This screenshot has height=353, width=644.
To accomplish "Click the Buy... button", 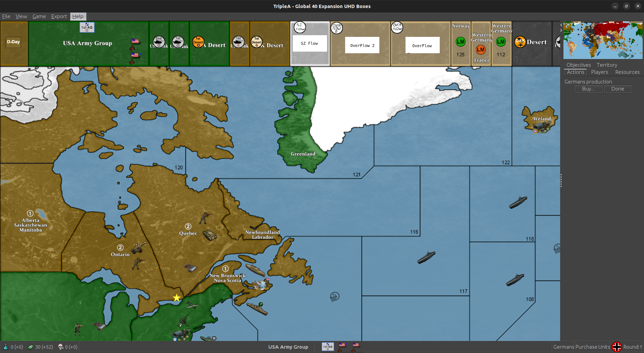I will click(589, 89).
